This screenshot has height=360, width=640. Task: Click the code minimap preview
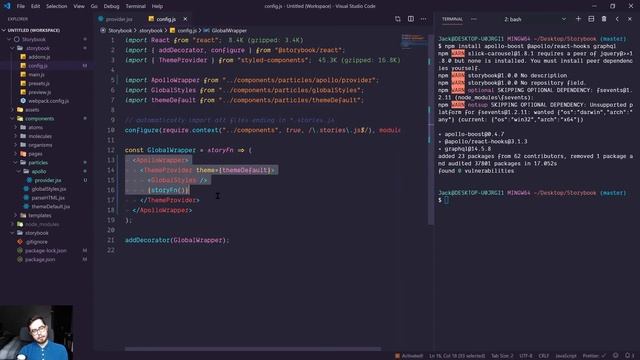point(413,41)
